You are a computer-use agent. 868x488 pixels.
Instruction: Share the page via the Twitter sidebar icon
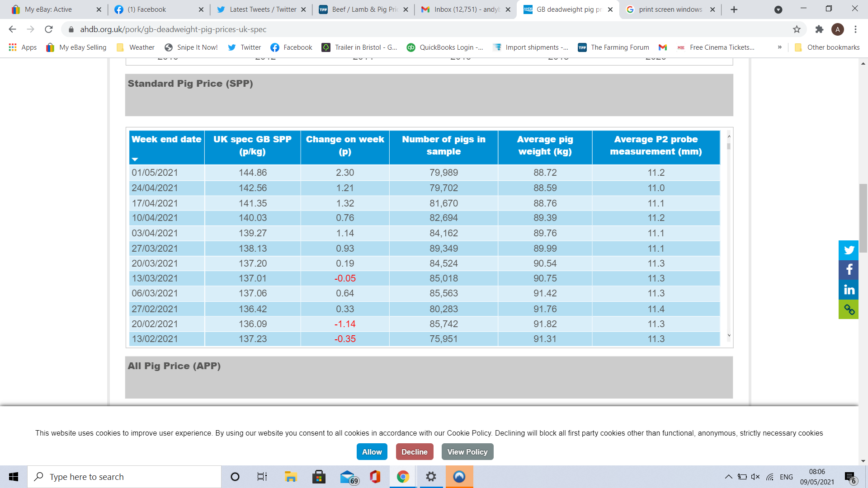click(x=849, y=250)
